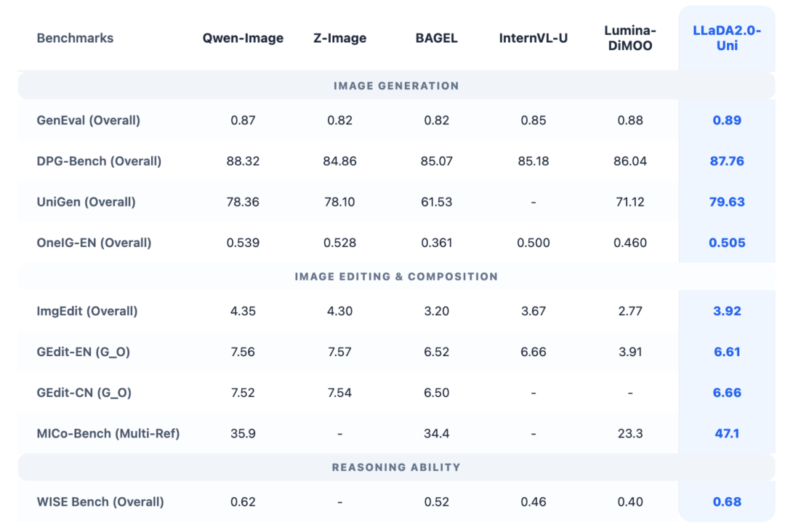This screenshot has height=532, width=785.
Task: Click the OneIG-EN (Overall) row label
Action: 94,242
